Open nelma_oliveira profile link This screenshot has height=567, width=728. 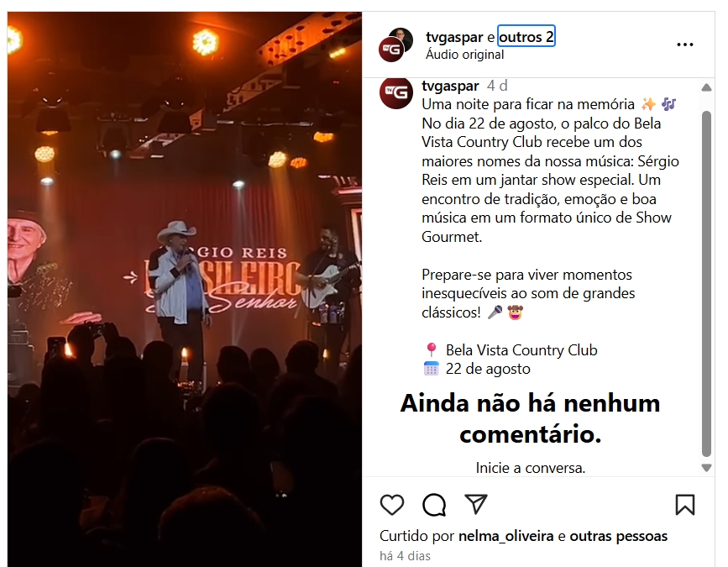[506, 536]
